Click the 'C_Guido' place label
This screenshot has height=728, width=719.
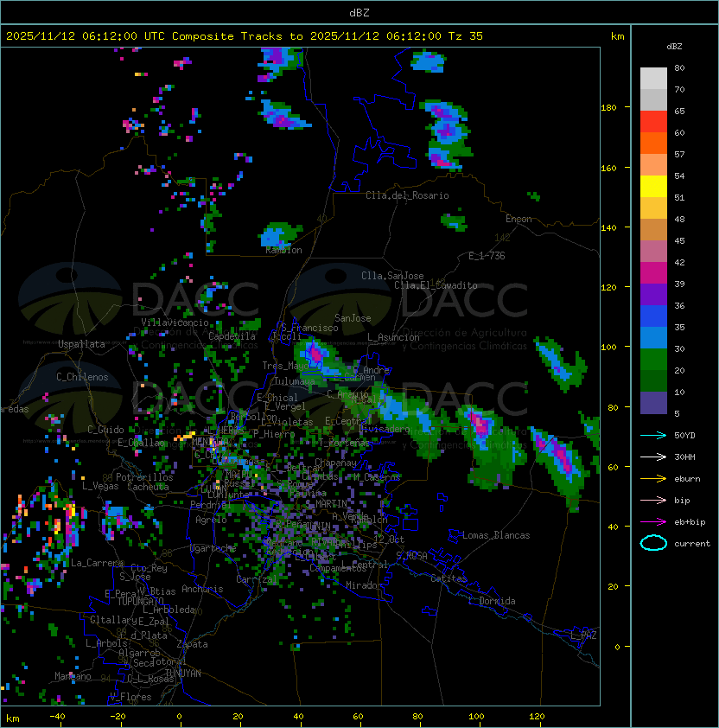pos(105,430)
